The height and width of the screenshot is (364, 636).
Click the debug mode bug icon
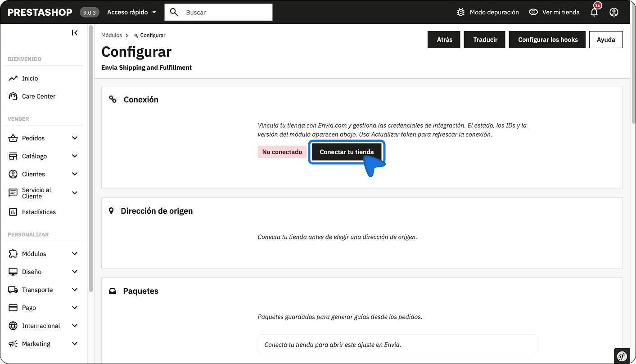(461, 12)
